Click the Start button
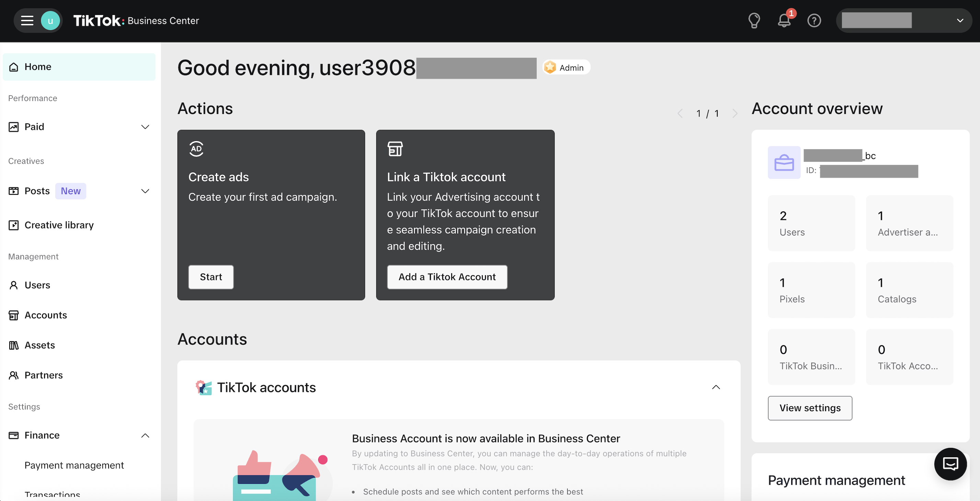980x501 pixels. [x=211, y=277]
